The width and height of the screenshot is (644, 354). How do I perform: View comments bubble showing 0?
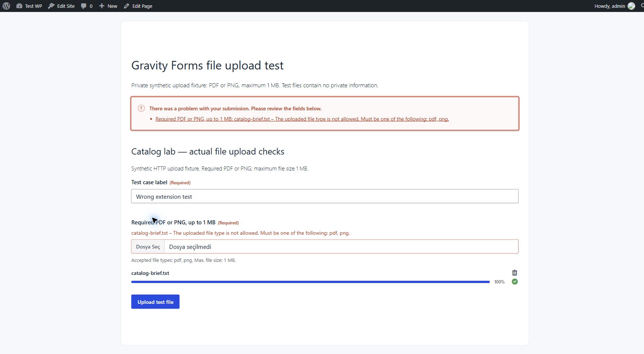coord(86,6)
